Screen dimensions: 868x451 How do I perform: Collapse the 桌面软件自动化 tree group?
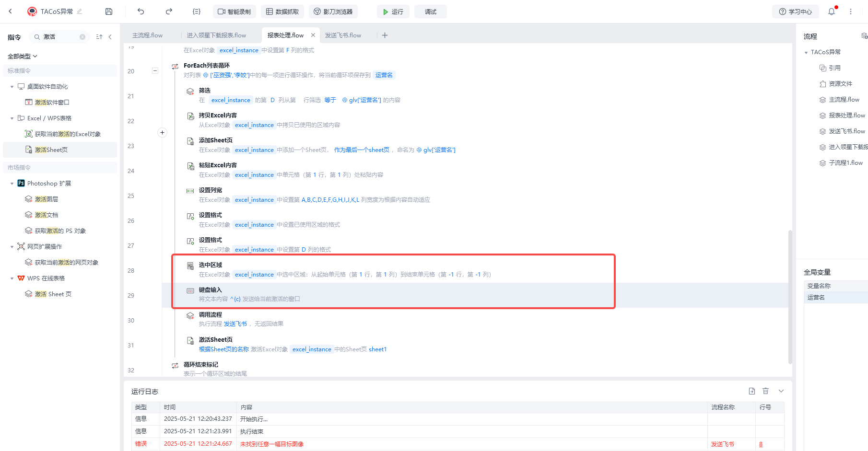(x=12, y=87)
